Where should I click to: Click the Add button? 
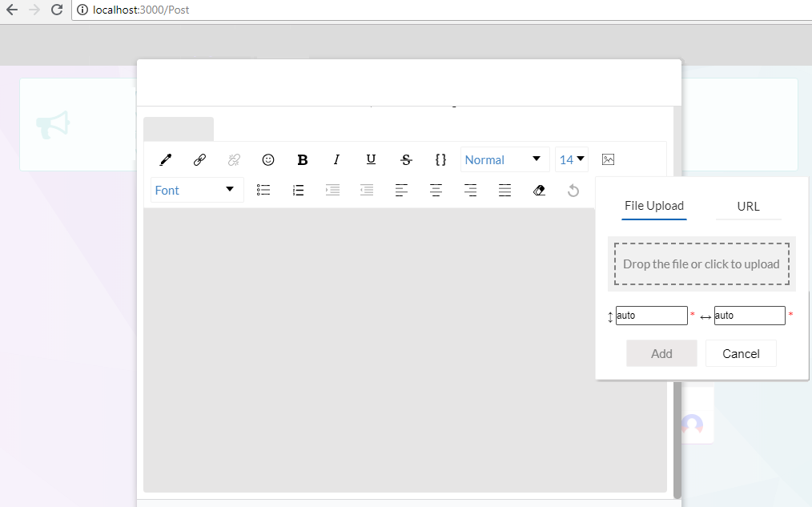(x=661, y=353)
